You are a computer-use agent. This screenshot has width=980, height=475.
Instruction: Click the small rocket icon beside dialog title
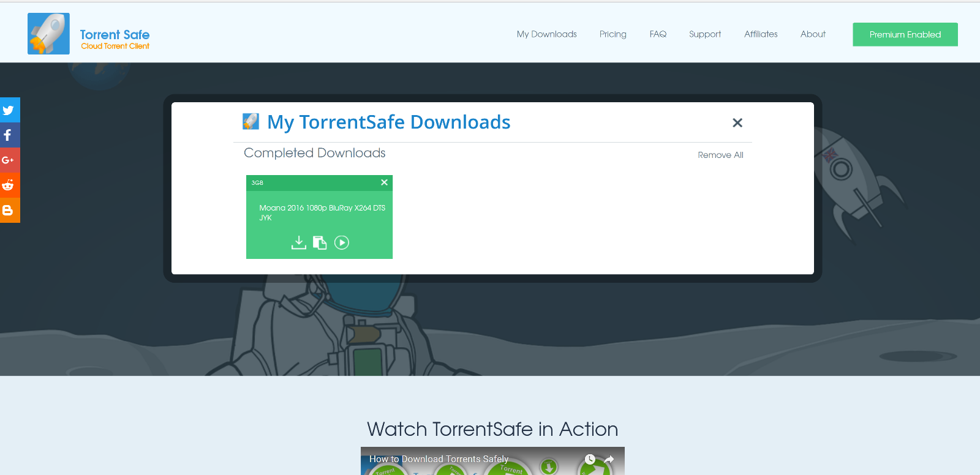251,121
